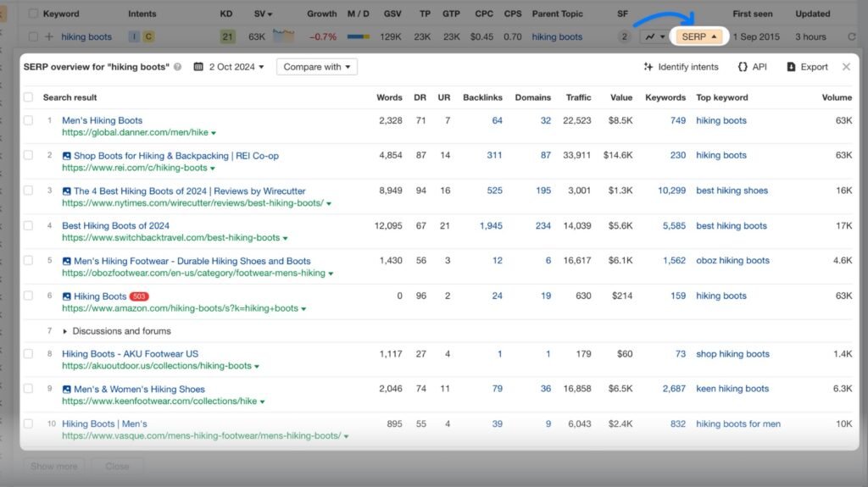Check the Wirecutter result row
868x487 pixels.
point(28,191)
